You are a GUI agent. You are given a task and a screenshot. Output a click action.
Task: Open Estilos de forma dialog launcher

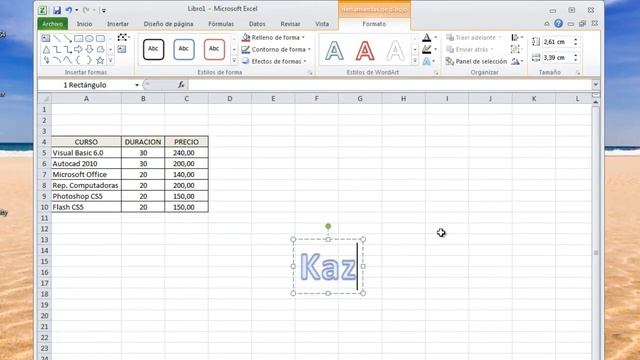[310, 72]
